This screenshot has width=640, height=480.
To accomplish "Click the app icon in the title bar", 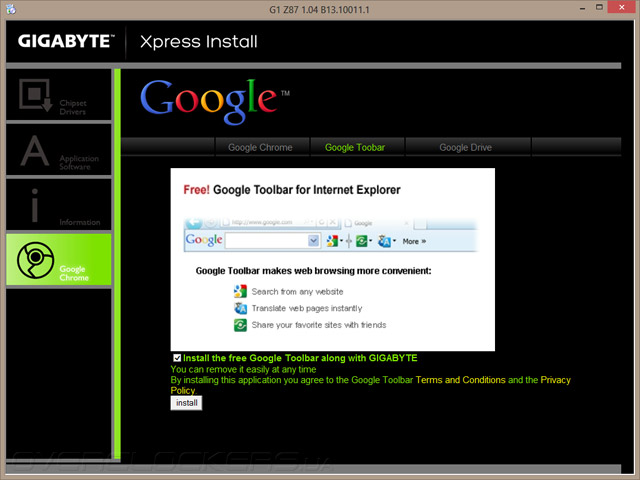I will (x=11, y=9).
